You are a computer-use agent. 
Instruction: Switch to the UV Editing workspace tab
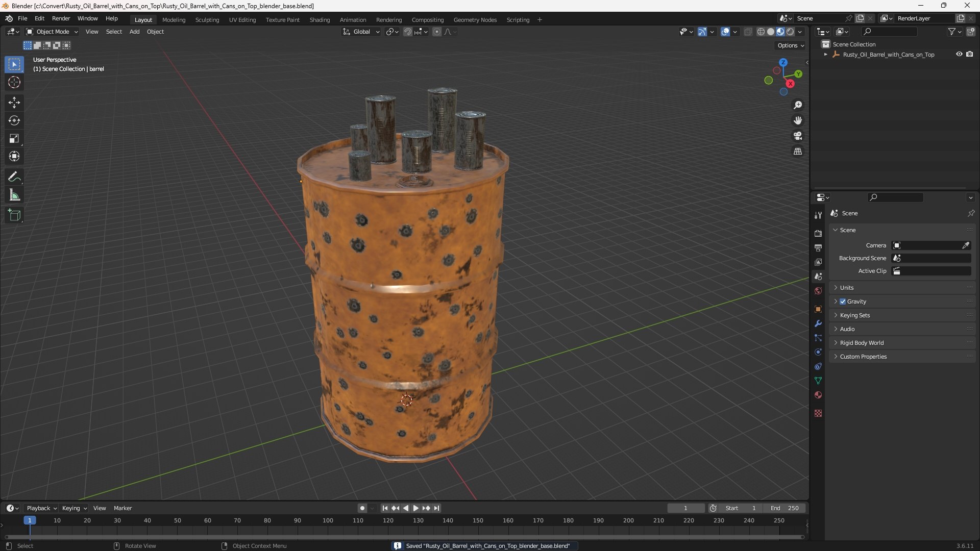click(242, 20)
